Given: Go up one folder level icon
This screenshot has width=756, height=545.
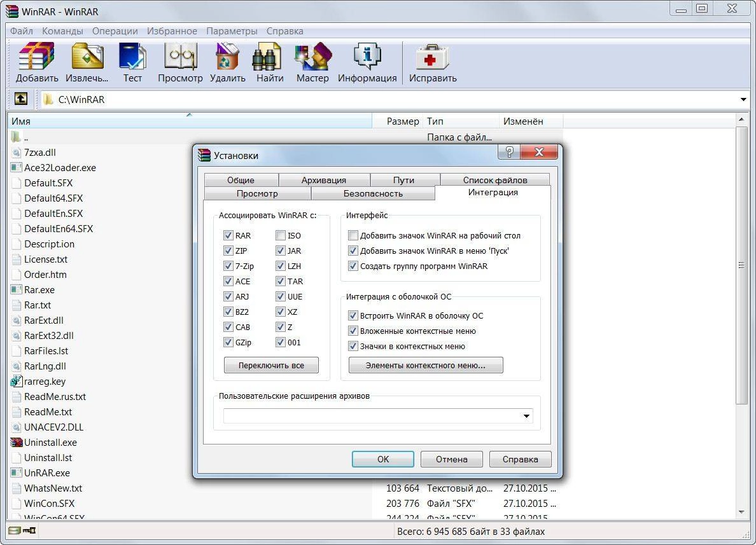Looking at the screenshot, I should [21, 99].
